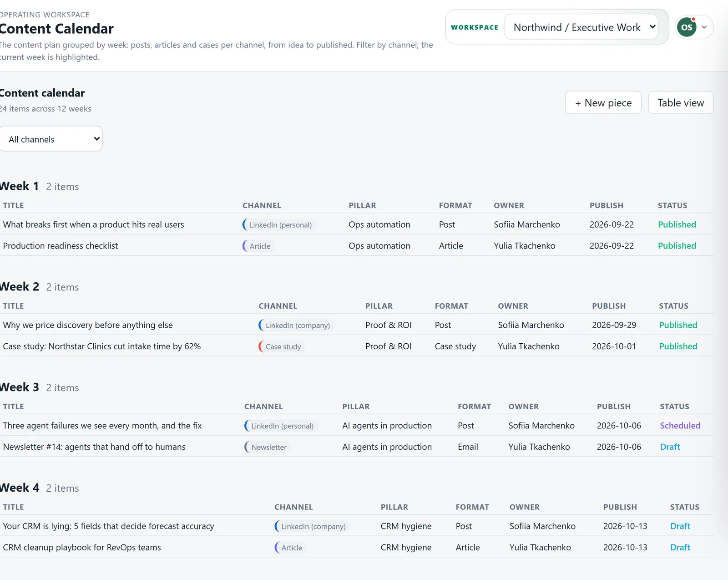Screen dimensions: 728x580
Task: Click the Week 3 heading
Action: point(19,387)
